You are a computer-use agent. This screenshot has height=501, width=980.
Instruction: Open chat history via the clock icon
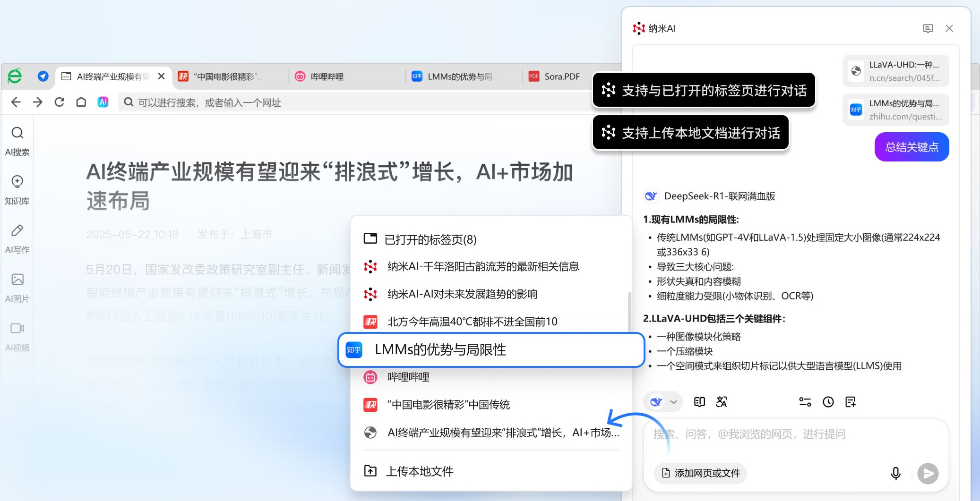click(x=827, y=402)
